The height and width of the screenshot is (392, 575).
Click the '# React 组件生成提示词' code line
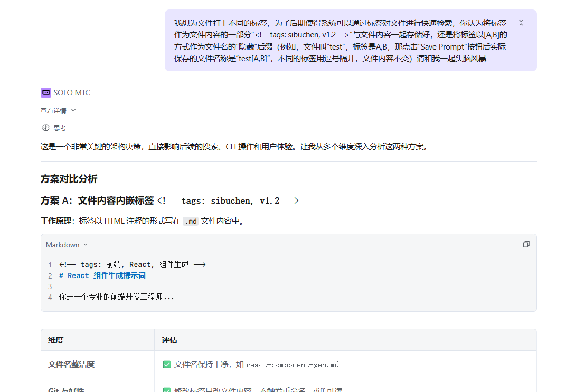click(x=102, y=275)
